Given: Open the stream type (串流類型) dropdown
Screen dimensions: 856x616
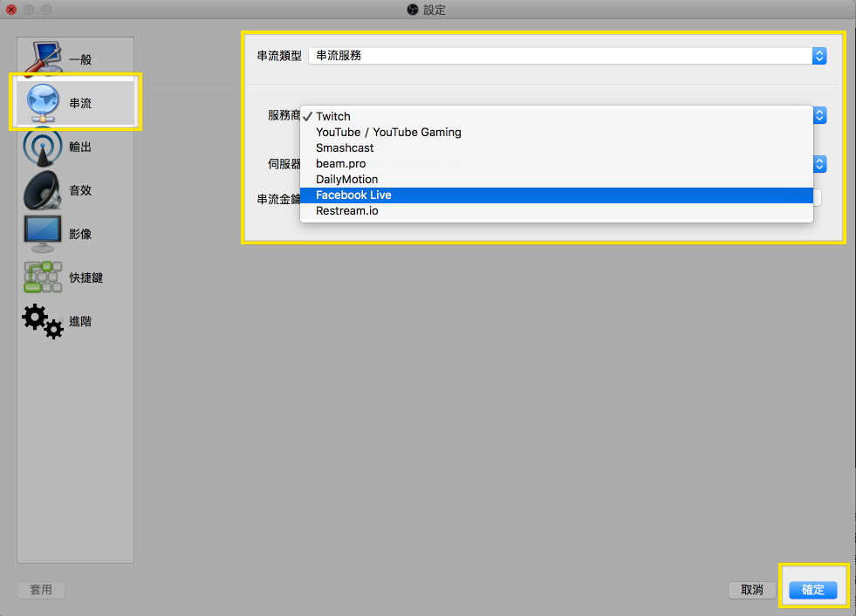Looking at the screenshot, I should pos(567,56).
